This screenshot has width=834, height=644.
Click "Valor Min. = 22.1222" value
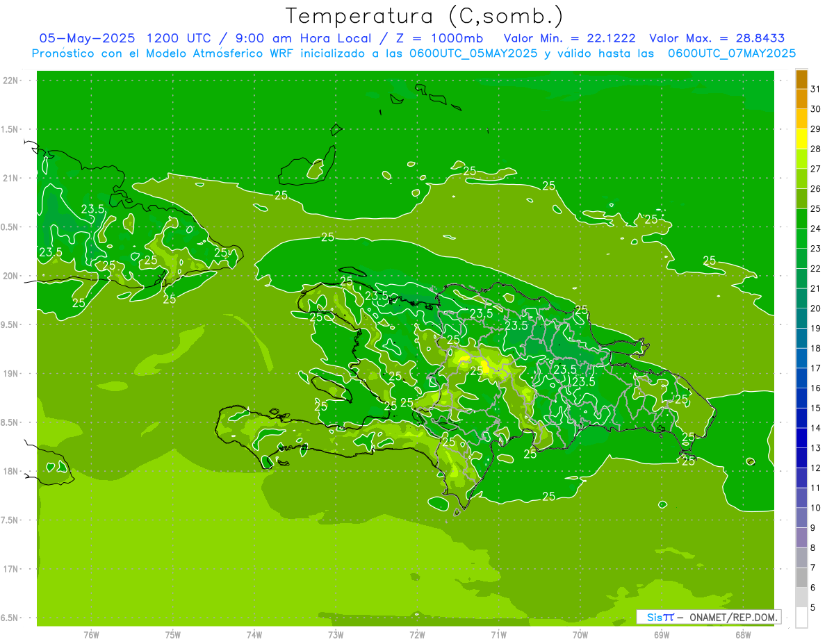pos(570,38)
